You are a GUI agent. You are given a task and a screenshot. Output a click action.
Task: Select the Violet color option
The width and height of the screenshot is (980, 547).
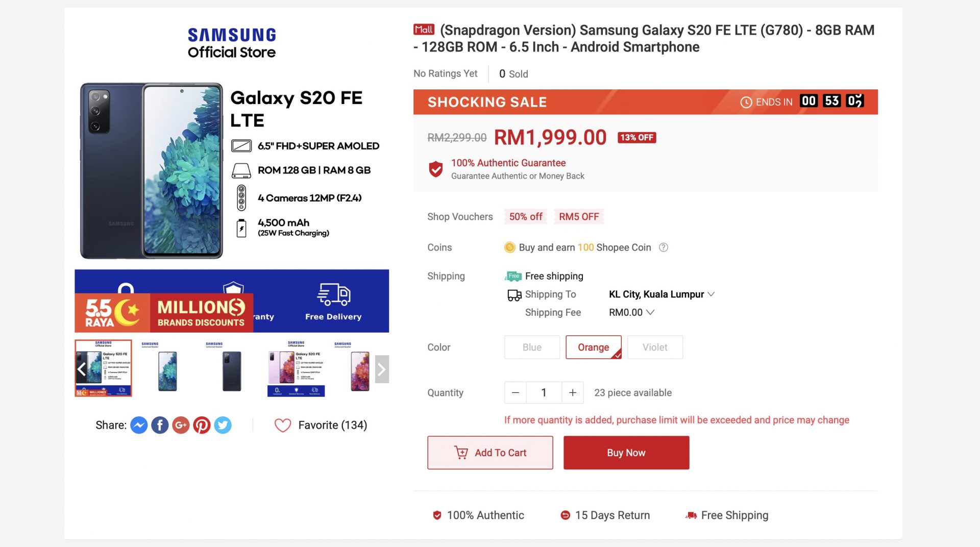pyautogui.click(x=655, y=347)
